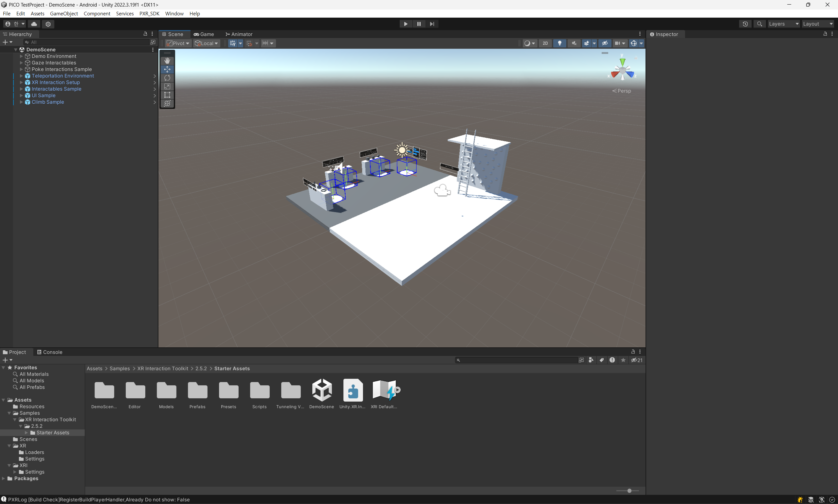838x504 pixels.
Task: Click the Step frame button
Action: point(432,24)
